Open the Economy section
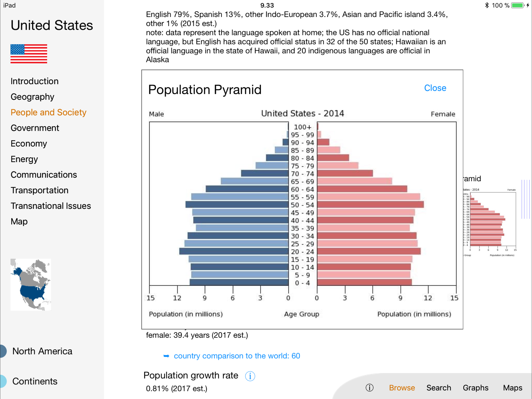 29,143
